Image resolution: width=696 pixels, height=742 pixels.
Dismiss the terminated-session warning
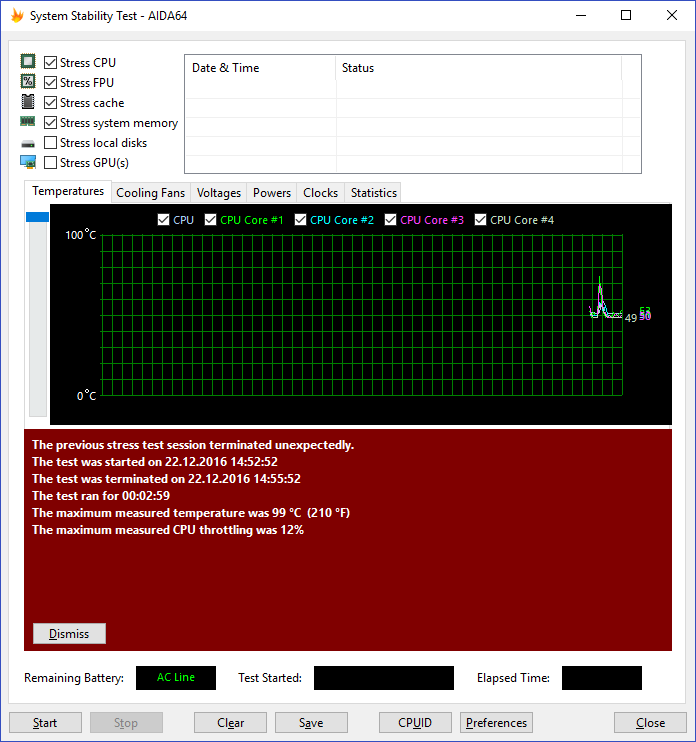point(69,634)
